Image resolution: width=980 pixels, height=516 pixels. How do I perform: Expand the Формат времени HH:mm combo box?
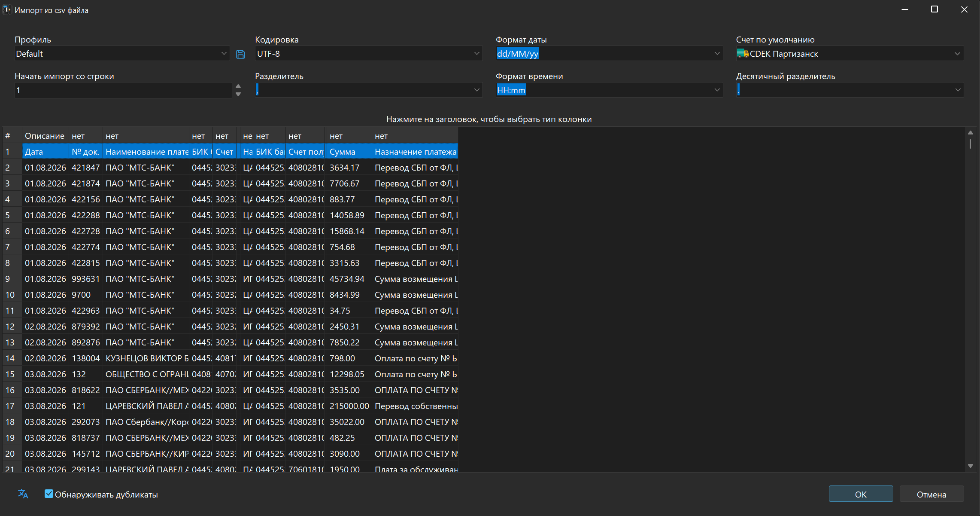tap(609, 90)
